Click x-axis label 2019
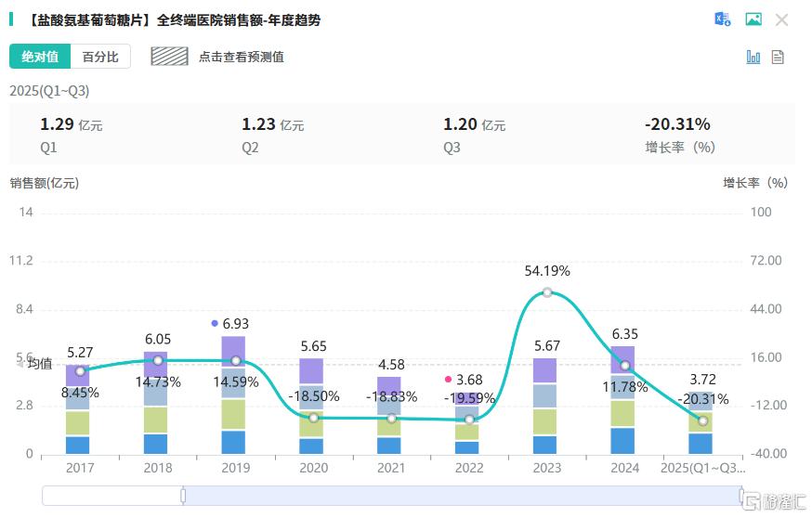812x517 pixels. [x=236, y=468]
